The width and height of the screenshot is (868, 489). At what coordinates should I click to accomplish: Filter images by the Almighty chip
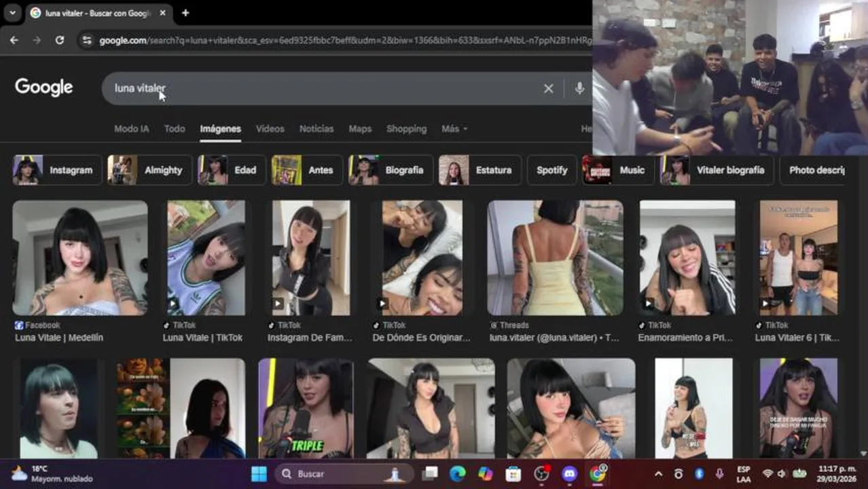[149, 170]
